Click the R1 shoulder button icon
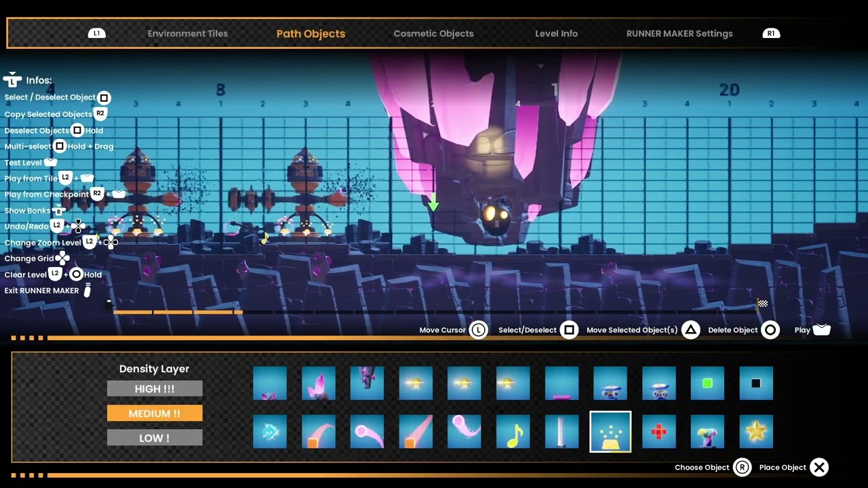This screenshot has width=868, height=488. pyautogui.click(x=771, y=33)
